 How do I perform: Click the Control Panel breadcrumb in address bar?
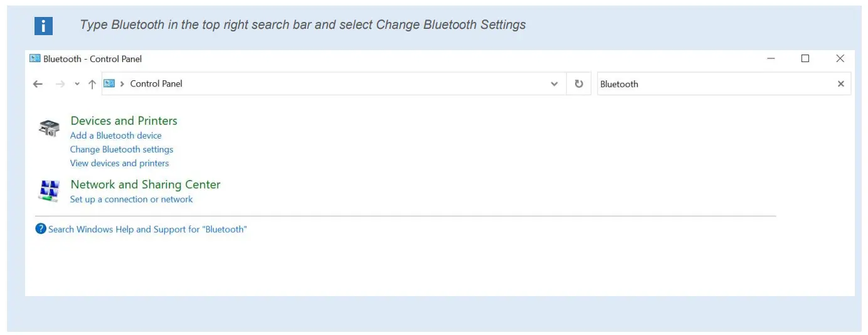click(156, 84)
